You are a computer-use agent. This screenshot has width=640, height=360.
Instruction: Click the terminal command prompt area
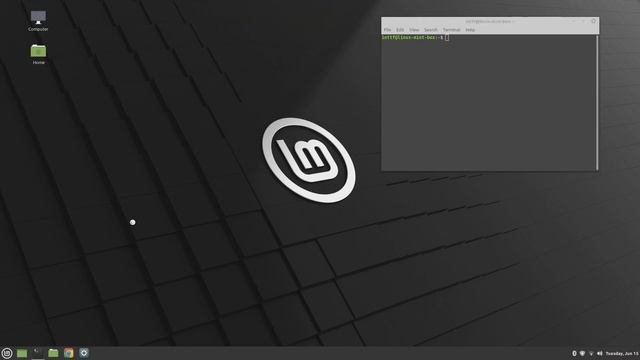coord(489,102)
